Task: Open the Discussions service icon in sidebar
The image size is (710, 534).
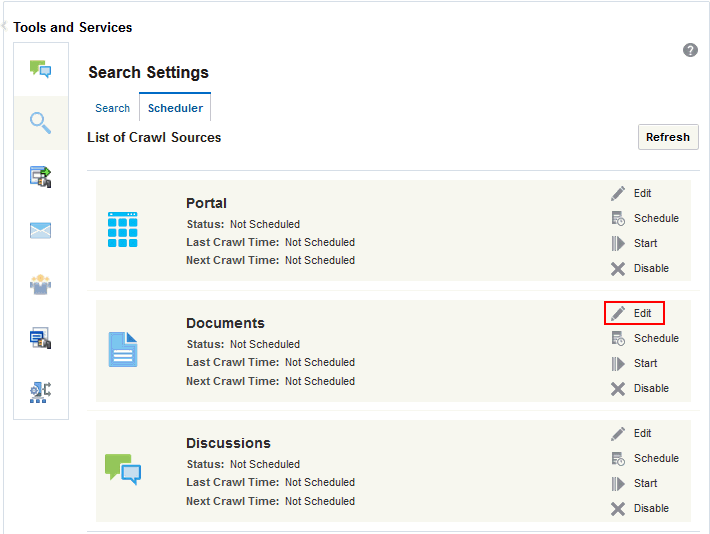Action: point(41,69)
